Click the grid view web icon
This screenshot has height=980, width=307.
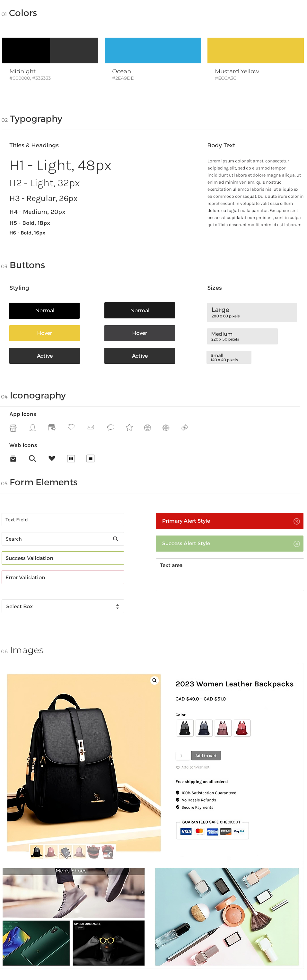(71, 458)
